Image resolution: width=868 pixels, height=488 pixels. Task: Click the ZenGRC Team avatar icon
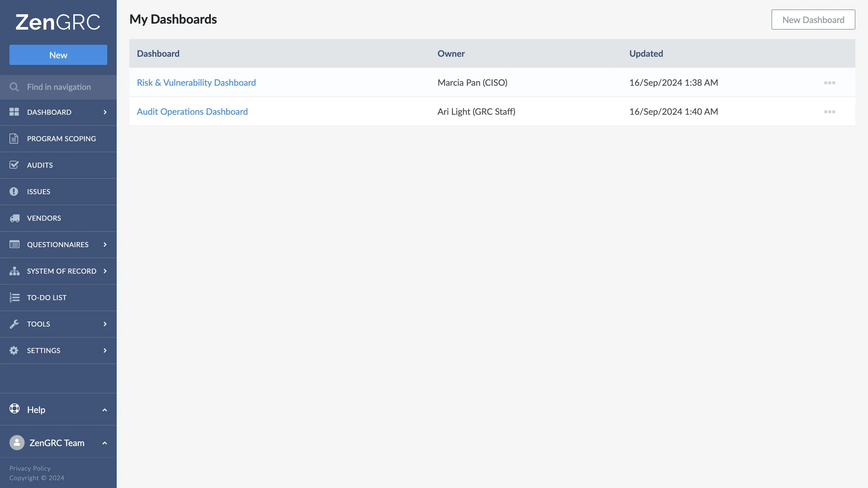[17, 443]
